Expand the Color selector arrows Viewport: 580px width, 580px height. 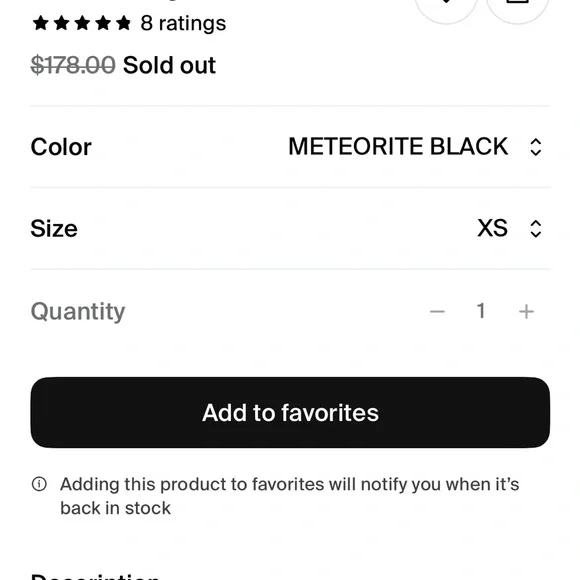tap(536, 147)
